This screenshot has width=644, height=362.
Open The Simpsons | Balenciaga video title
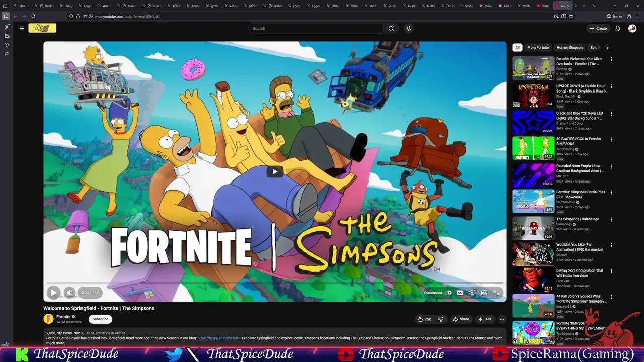578,219
